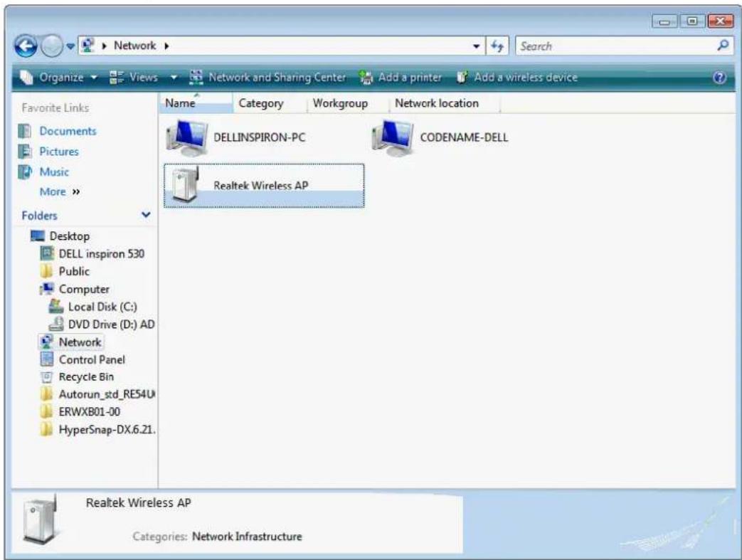Click the Folders pane heading
This screenshot has height=560, width=742.
point(39,216)
